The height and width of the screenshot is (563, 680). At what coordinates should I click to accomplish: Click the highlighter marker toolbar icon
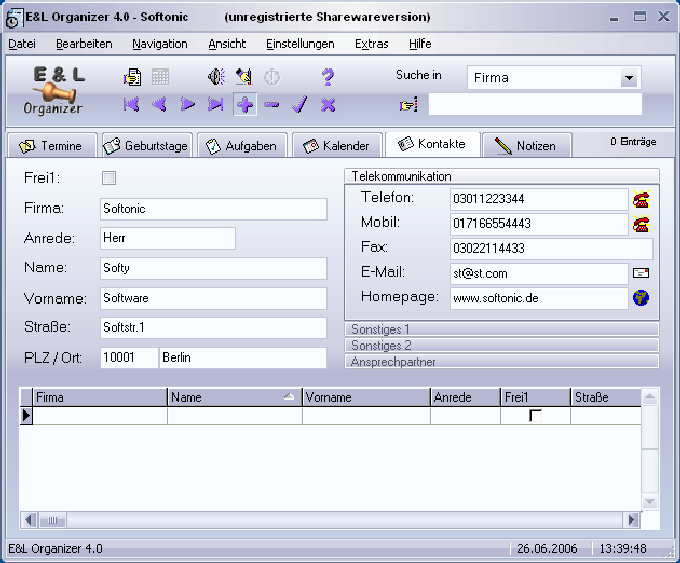pyautogui.click(x=244, y=77)
